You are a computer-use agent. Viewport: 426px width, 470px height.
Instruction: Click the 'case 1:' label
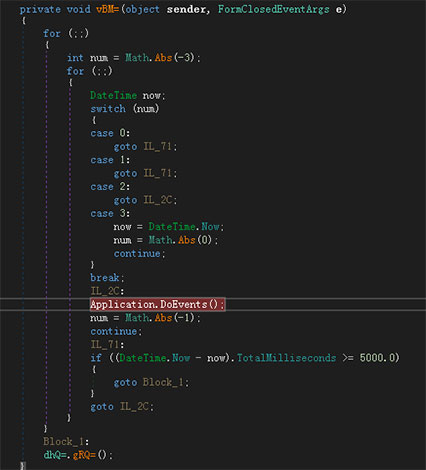[x=110, y=160]
